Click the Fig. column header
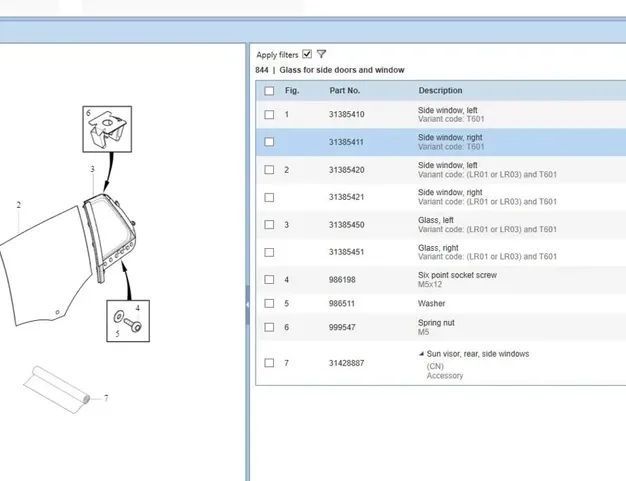The height and width of the screenshot is (481, 626). click(292, 91)
